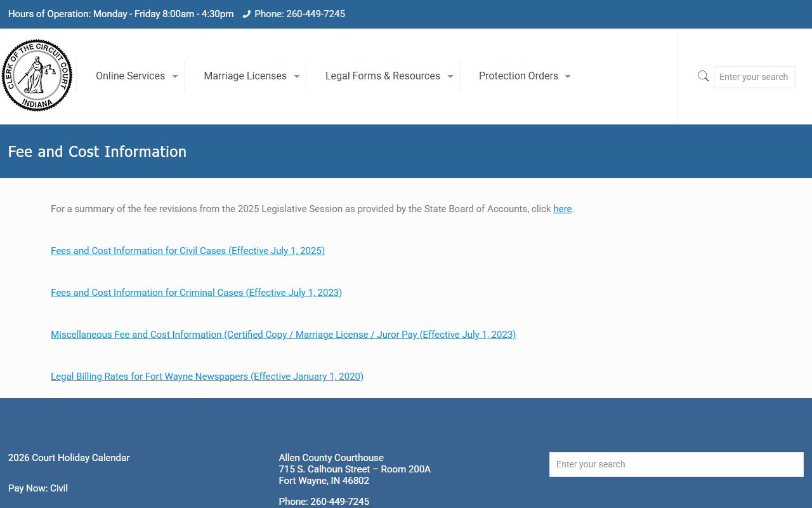Open the 2026 Court Holiday Calendar link

69,458
